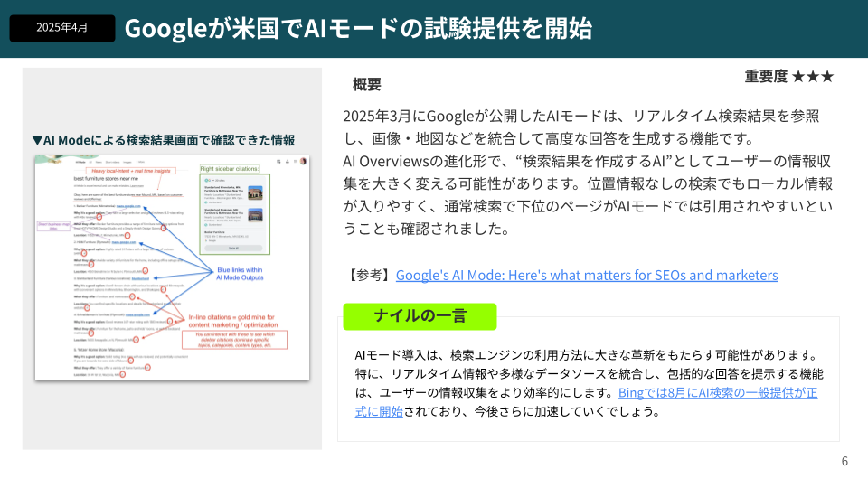This screenshot has height=488, width=868.
Task: Select the 2025年4月 date badge
Action: pos(62,28)
